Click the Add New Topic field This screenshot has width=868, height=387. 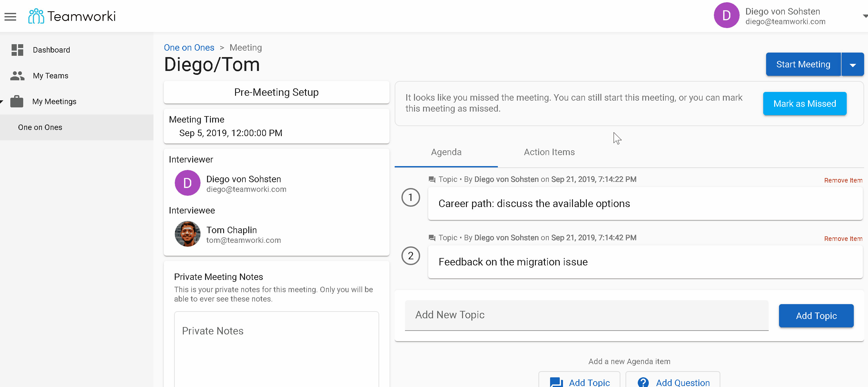pos(586,315)
